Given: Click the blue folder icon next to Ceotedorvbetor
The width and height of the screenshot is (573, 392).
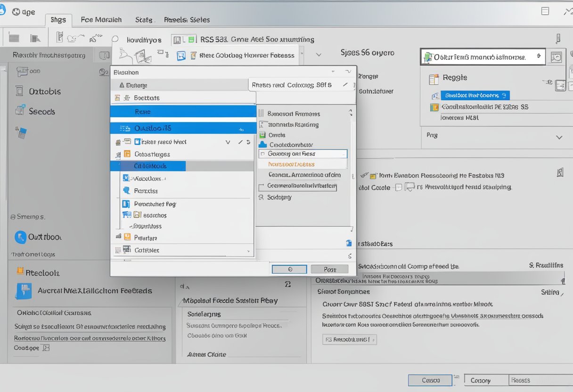Looking at the screenshot, I should click(x=262, y=145).
